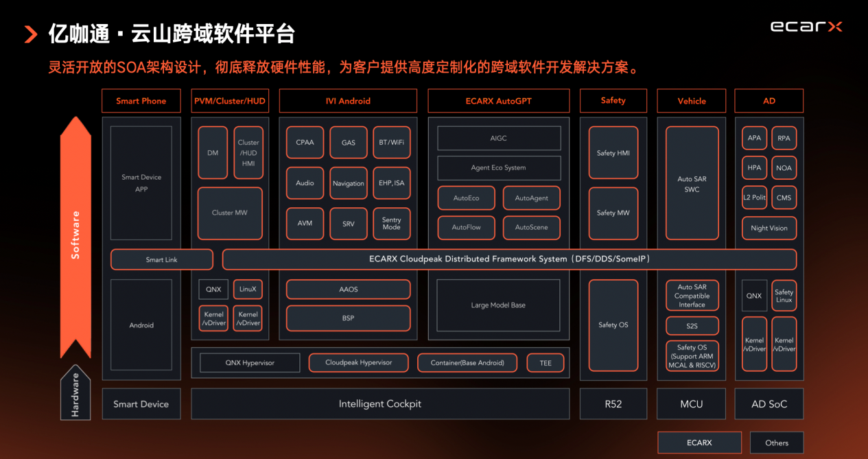Select the DM module box
Screen dimensions: 868x459
213,152
